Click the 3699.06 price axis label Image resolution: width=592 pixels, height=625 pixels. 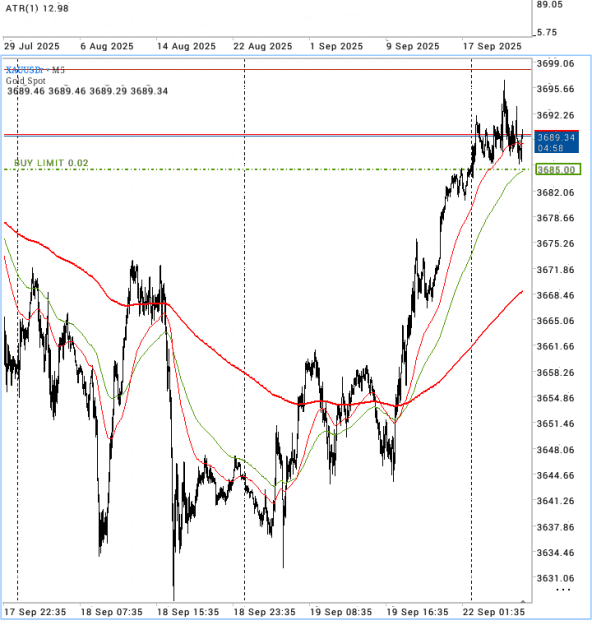[x=555, y=63]
